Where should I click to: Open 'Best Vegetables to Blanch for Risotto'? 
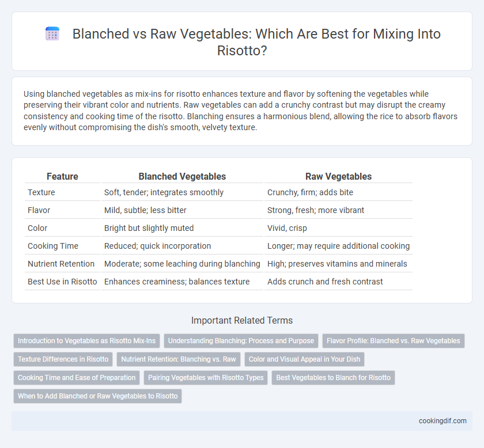[x=333, y=378]
